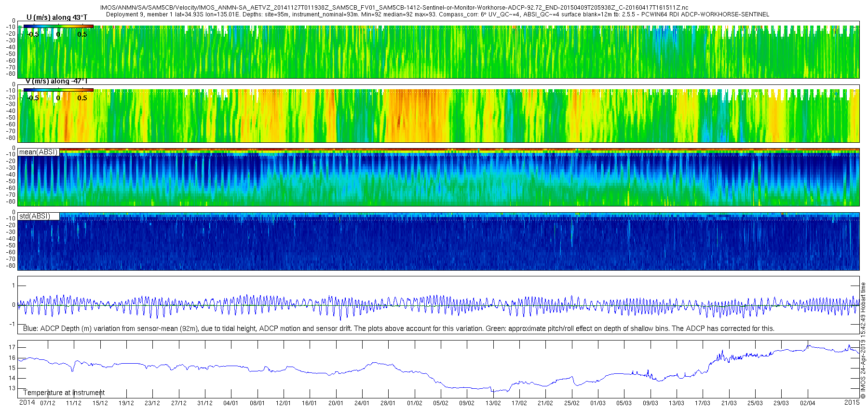Click the blue ADCP depth variation caption
This screenshot has width=868, height=410.
click(399, 328)
